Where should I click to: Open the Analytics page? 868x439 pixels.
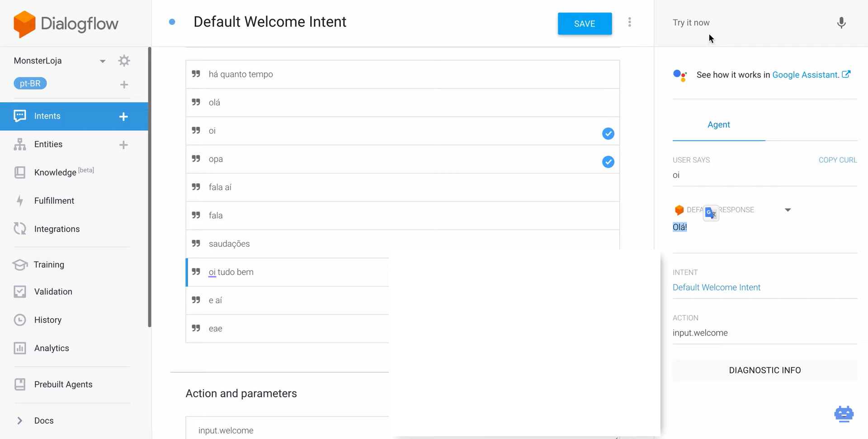[x=52, y=348]
